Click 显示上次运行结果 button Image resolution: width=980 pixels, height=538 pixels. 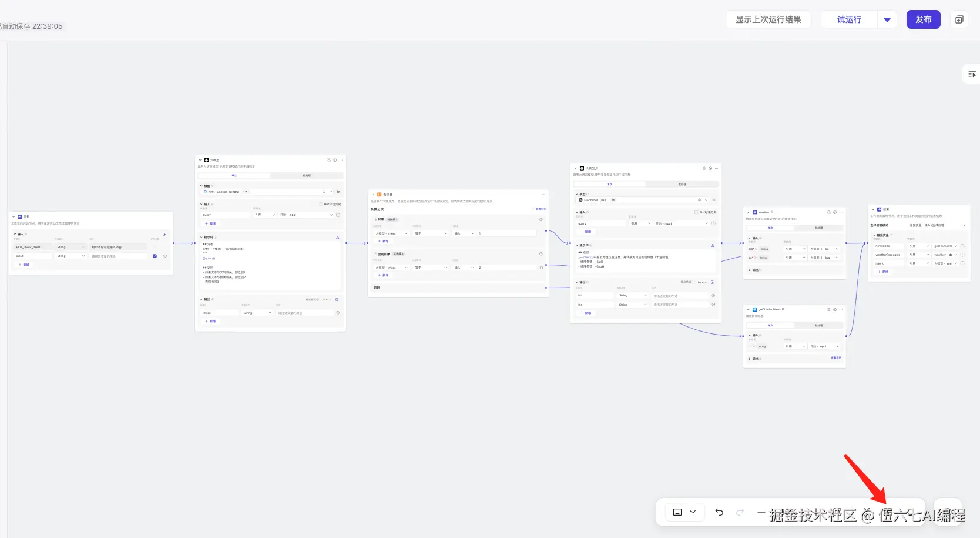coord(768,19)
